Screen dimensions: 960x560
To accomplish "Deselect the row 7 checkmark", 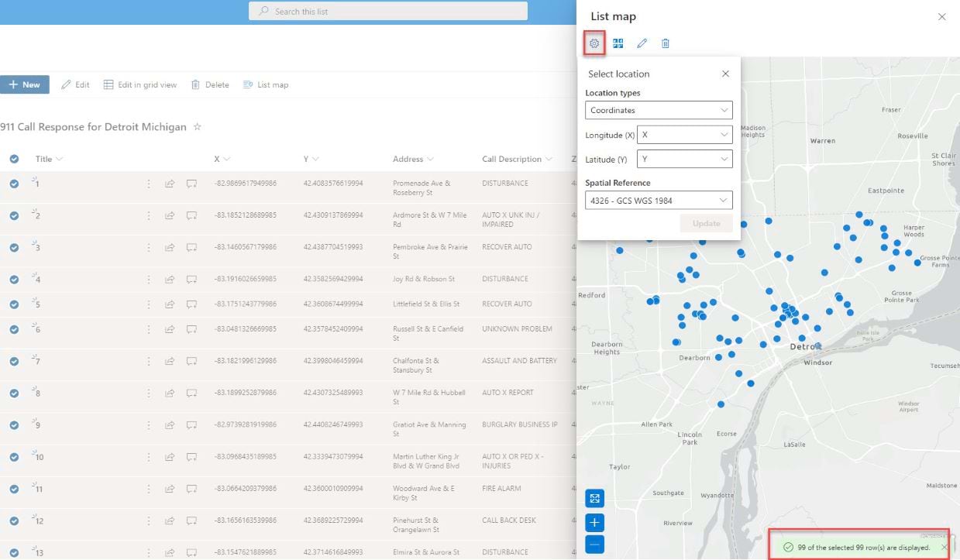I will point(14,361).
